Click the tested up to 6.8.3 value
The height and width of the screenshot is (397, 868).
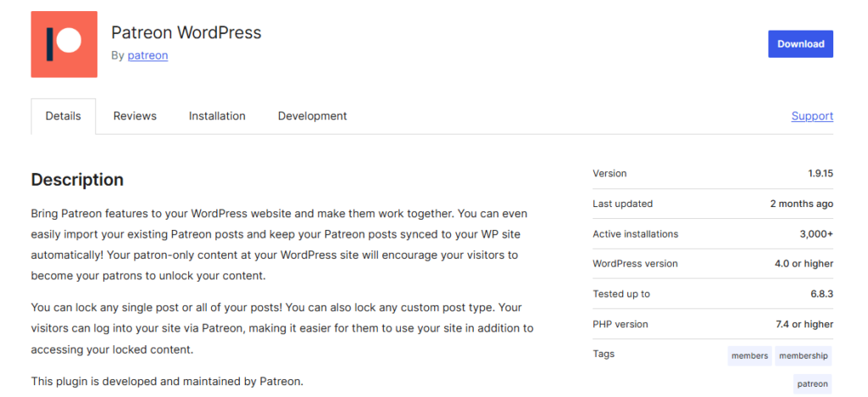[x=819, y=294]
